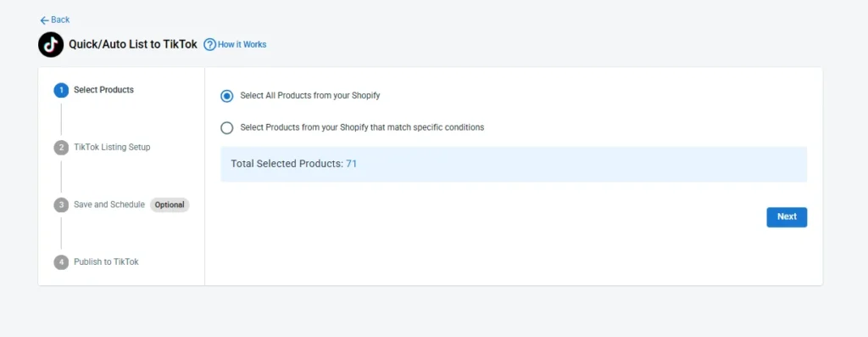
Task: Click the step 4 number circle
Action: [61, 262]
